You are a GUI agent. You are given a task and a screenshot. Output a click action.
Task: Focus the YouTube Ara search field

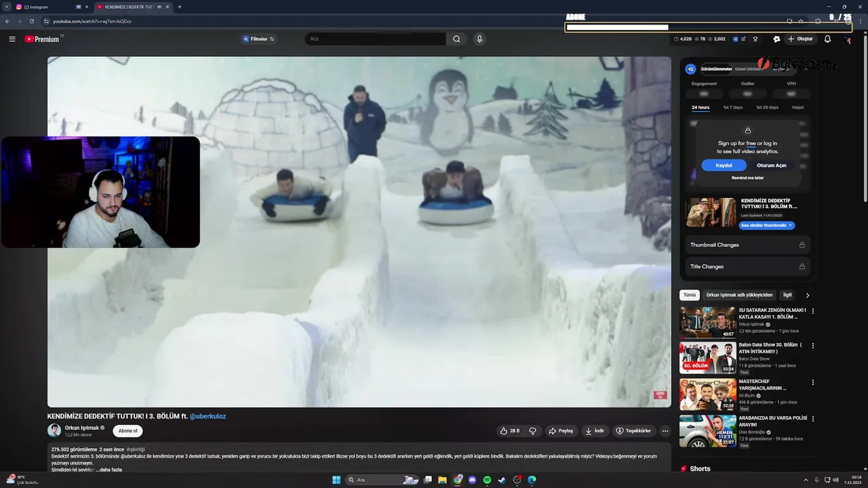(x=375, y=39)
